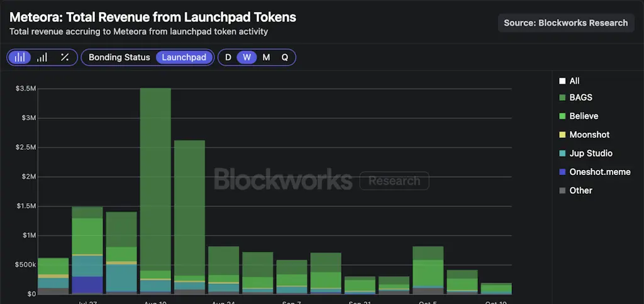Toggle the Jup Studio legend series
644x304 pixels.
click(x=586, y=153)
